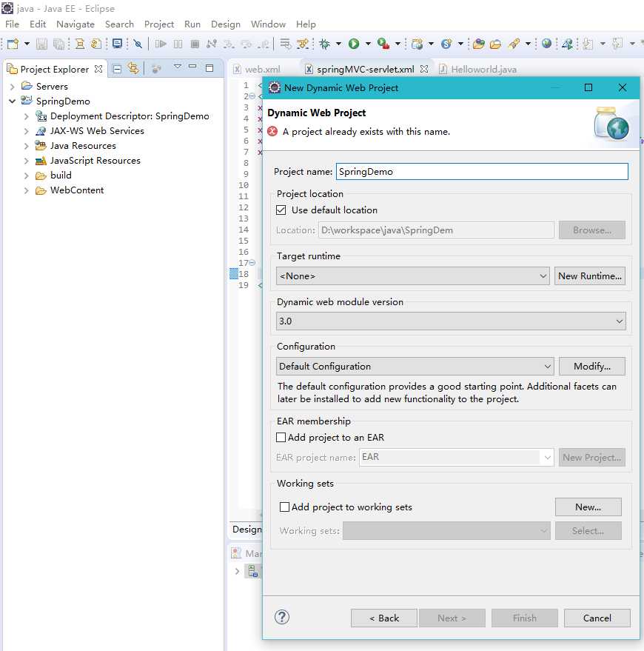Click the Open Type folder icon

pos(478,44)
